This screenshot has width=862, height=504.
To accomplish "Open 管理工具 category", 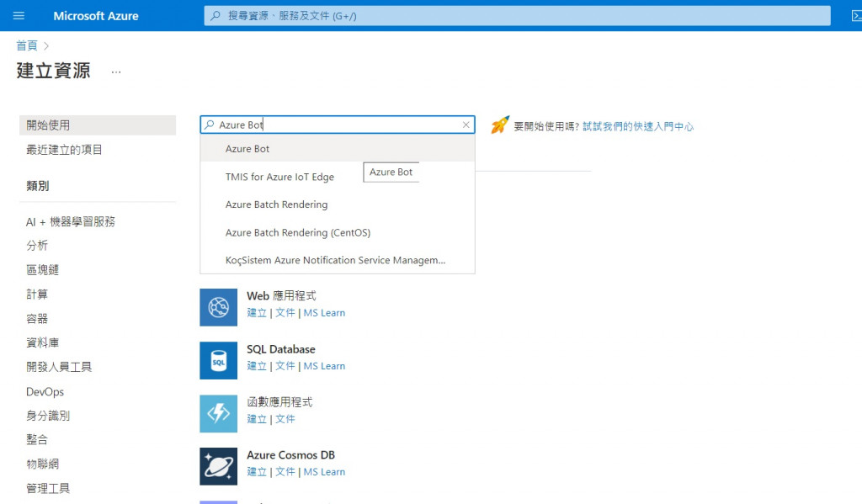I will [48, 488].
